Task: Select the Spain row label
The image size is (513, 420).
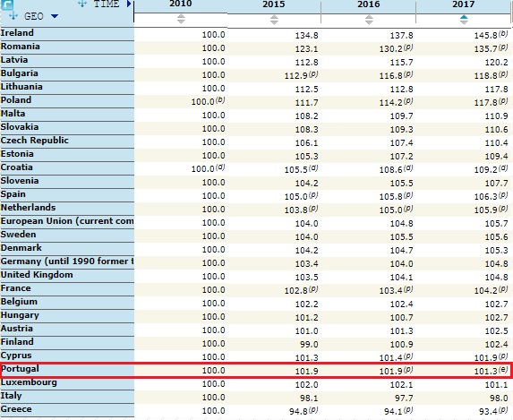Action: coord(13,193)
